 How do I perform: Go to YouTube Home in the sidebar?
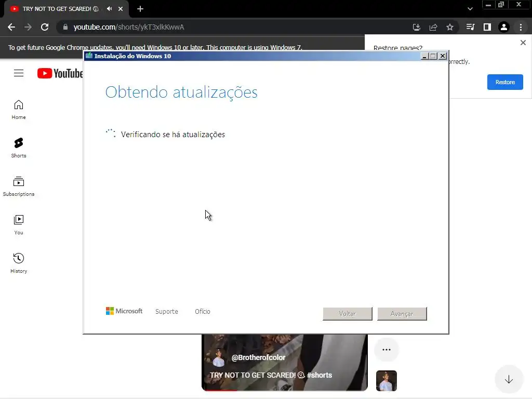coord(19,110)
